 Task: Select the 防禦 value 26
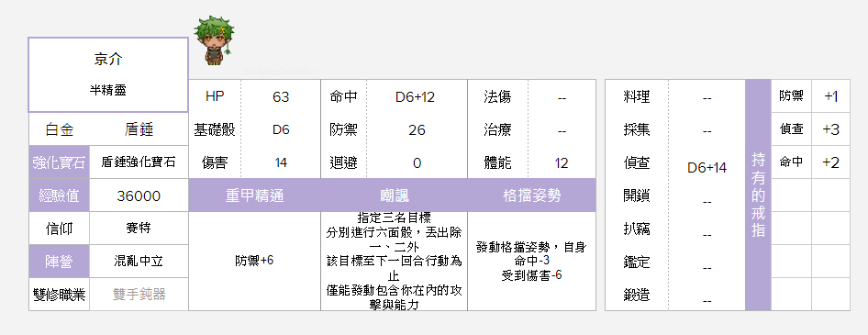pyautogui.click(x=417, y=129)
